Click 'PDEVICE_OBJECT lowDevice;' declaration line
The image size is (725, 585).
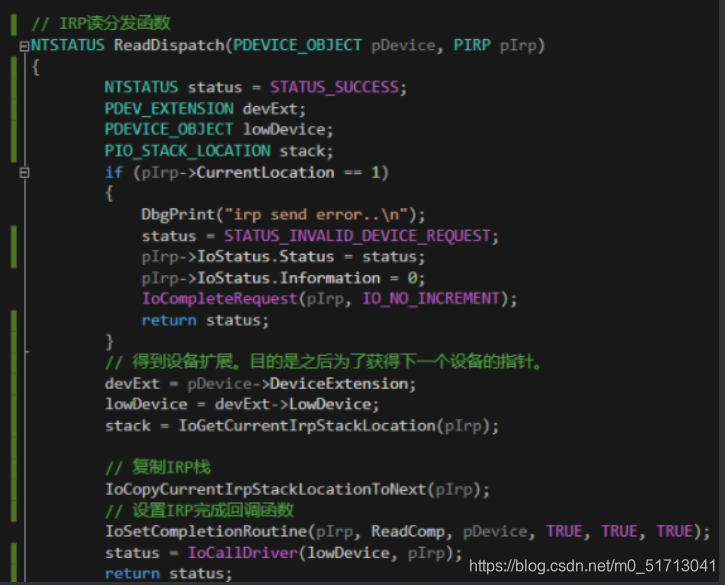(219, 129)
